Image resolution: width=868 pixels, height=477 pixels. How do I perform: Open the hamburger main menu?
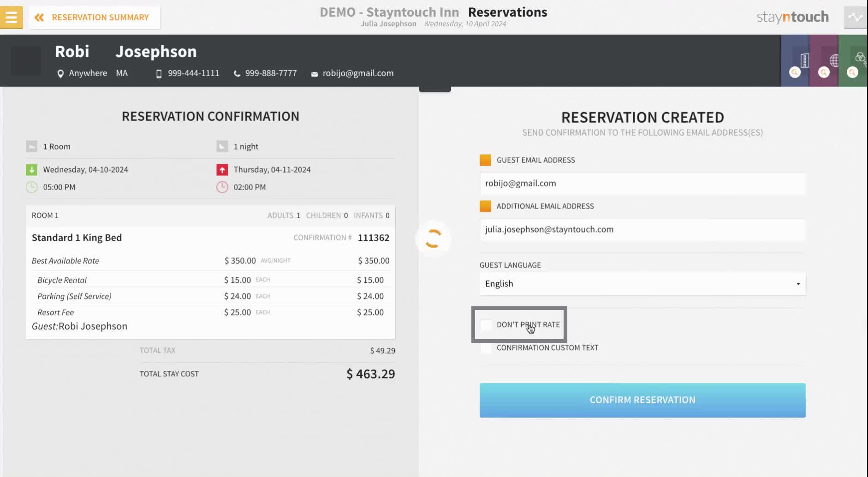(x=11, y=18)
